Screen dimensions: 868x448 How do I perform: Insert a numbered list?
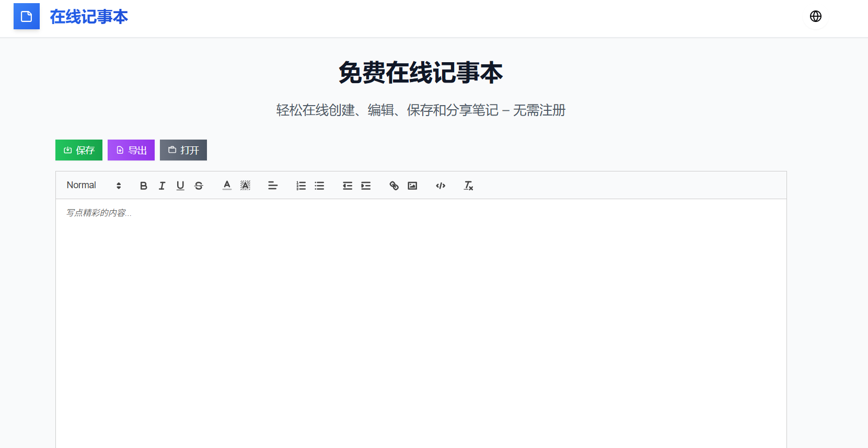point(301,186)
